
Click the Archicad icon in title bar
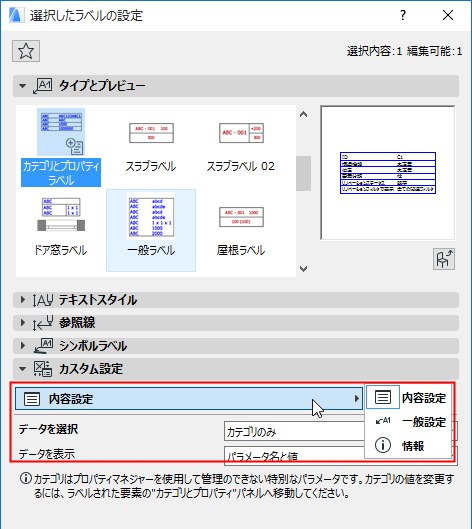click(x=16, y=16)
